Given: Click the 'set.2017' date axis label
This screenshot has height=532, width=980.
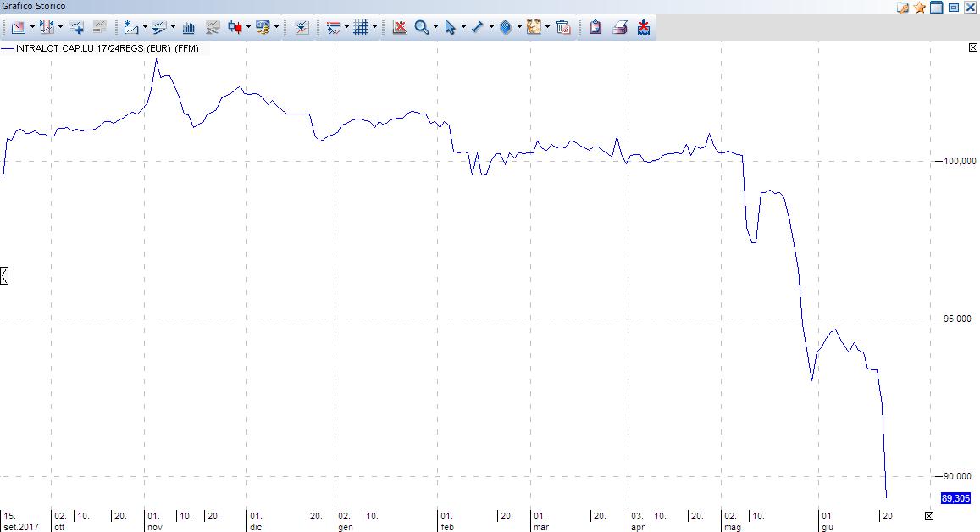Looking at the screenshot, I should 21,527.
